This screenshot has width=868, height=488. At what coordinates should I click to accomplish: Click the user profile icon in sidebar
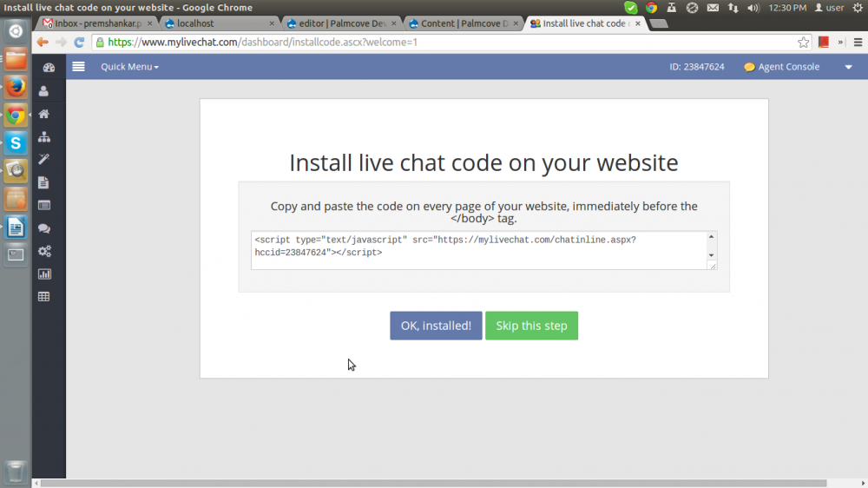[x=43, y=90]
